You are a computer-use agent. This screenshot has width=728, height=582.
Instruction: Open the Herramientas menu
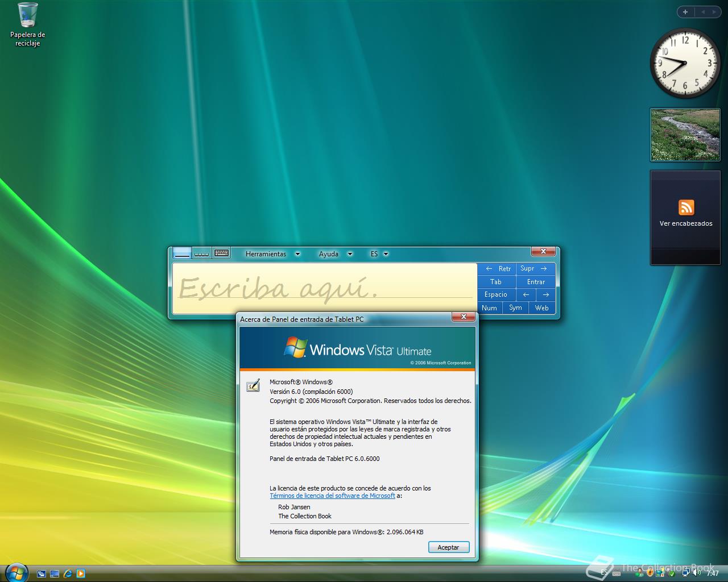tap(272, 254)
